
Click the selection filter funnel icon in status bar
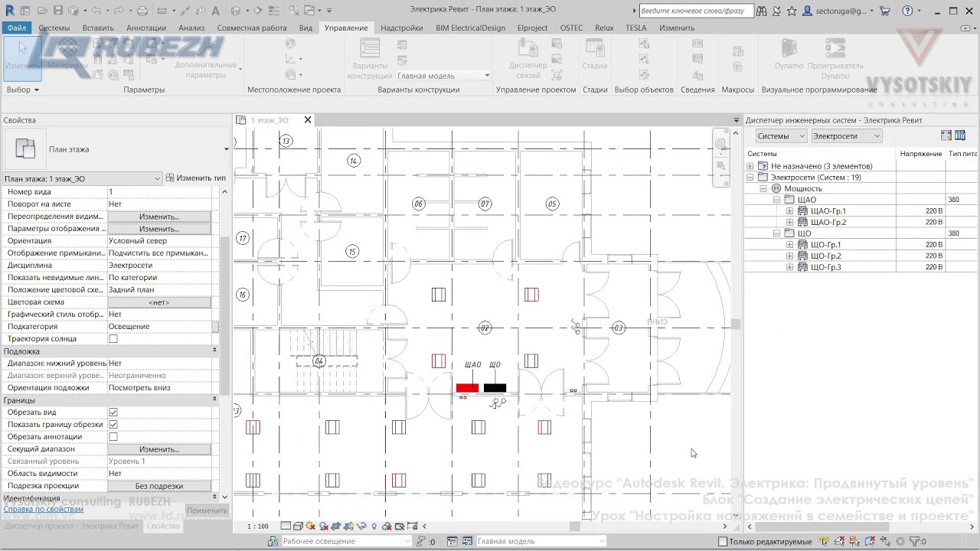[916, 541]
